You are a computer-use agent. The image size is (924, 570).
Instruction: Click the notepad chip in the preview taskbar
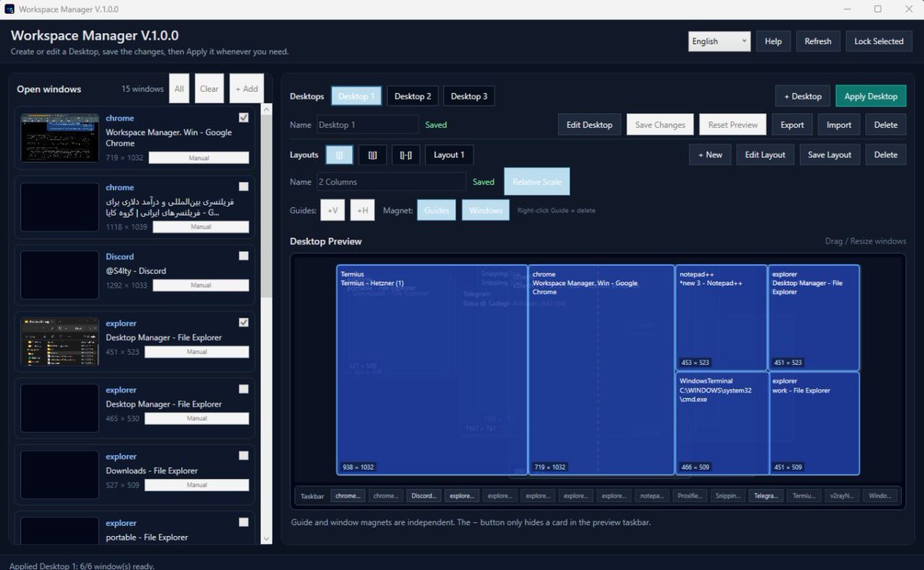652,496
